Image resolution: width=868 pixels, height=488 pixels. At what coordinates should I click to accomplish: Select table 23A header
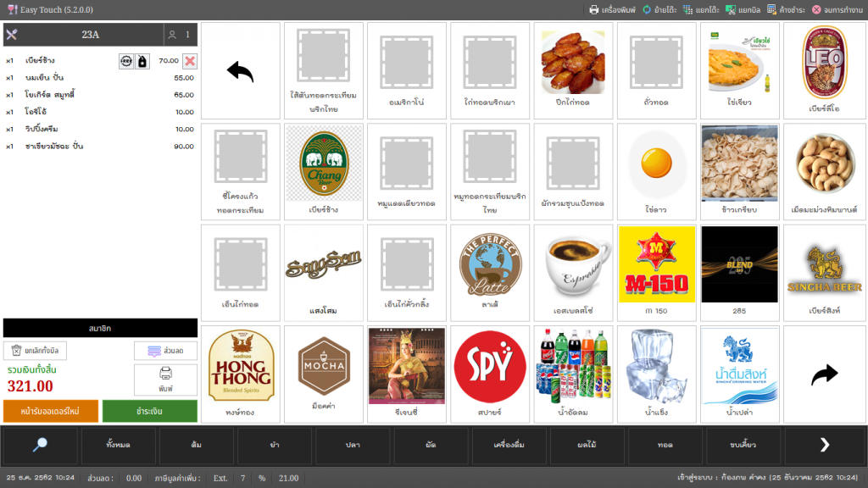[x=90, y=34]
